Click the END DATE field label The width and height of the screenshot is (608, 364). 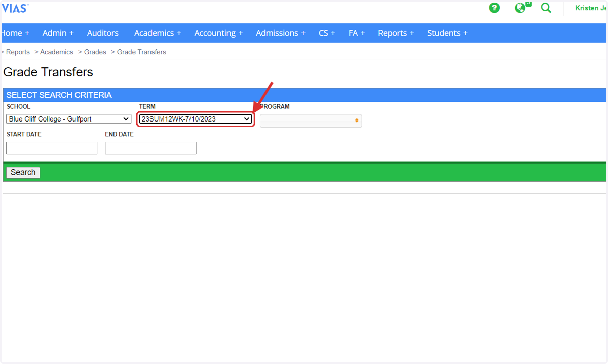(119, 134)
